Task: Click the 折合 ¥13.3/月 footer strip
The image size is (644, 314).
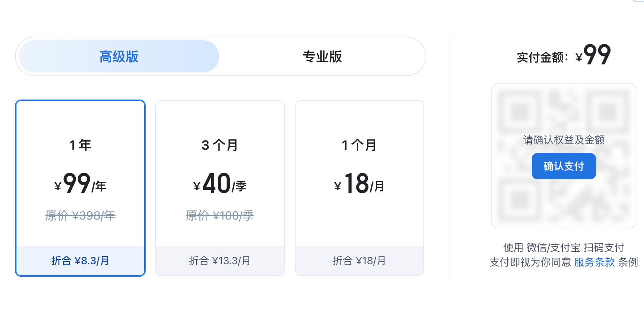Action: pos(220,261)
